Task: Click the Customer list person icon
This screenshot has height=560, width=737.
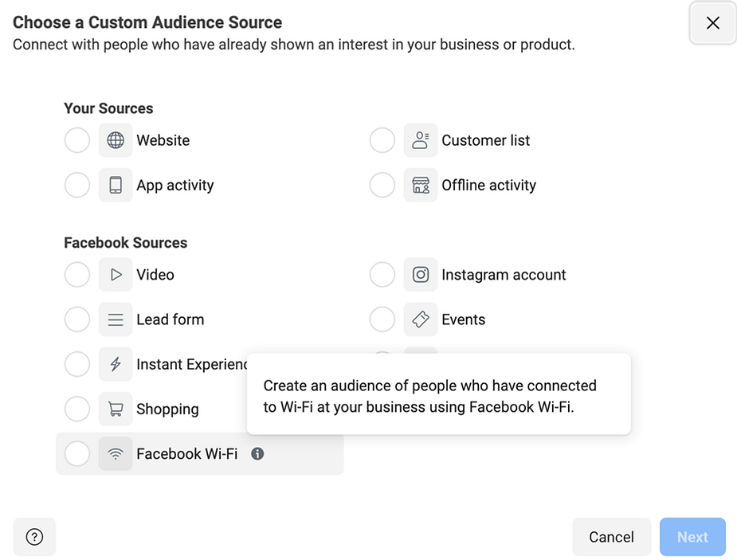Action: (421, 140)
